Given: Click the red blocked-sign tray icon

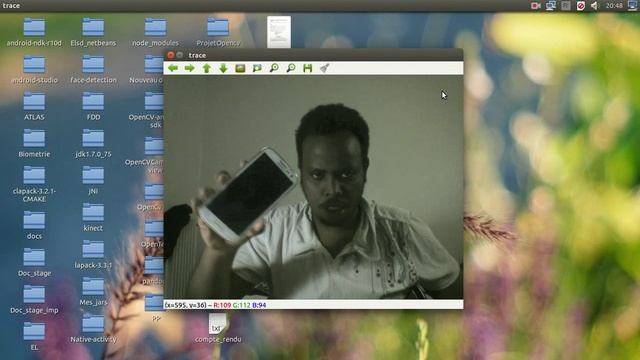Looking at the screenshot, I should coord(580,5).
